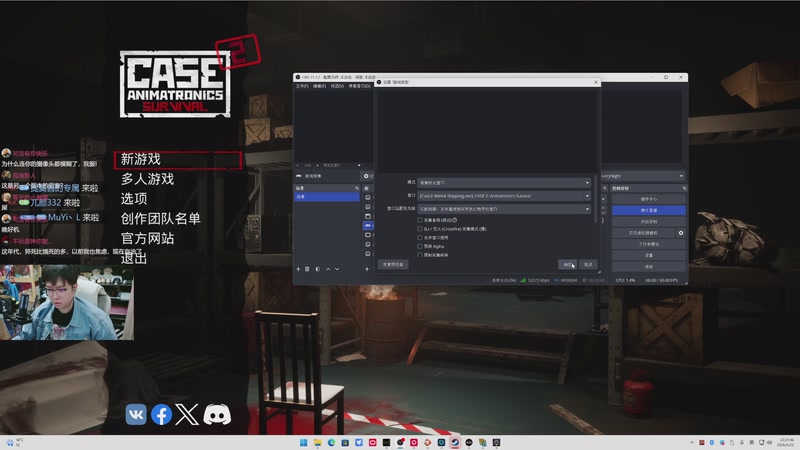
Task: Open the settings button in OBS controls
Action: pyautogui.click(x=648, y=255)
